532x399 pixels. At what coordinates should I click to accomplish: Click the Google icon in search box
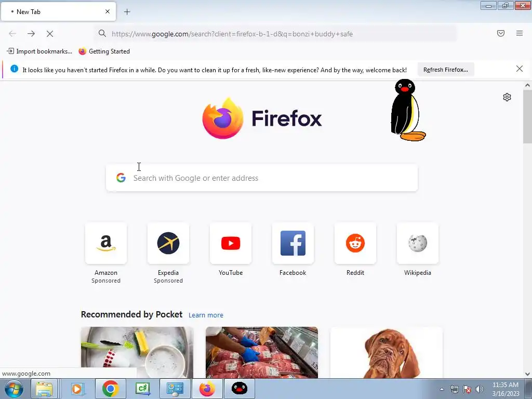(x=121, y=178)
